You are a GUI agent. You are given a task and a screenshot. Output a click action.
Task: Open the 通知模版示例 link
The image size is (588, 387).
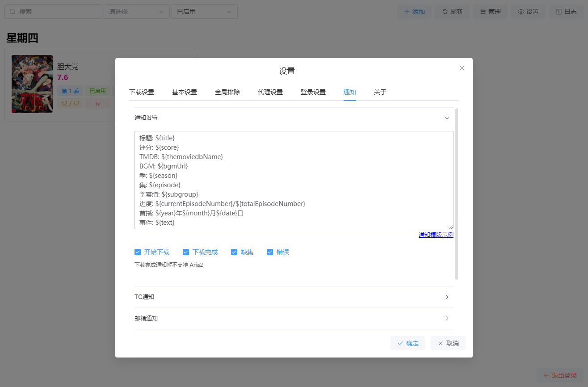(x=436, y=235)
